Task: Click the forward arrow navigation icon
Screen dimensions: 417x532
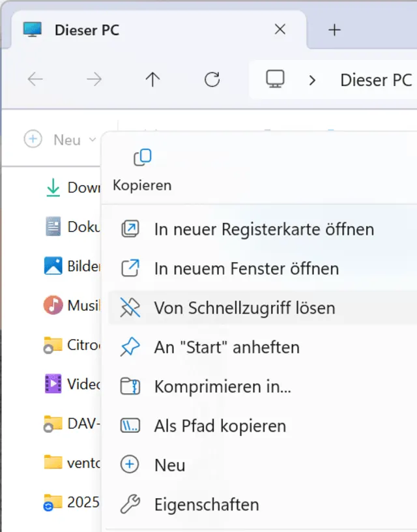Action: click(x=94, y=80)
